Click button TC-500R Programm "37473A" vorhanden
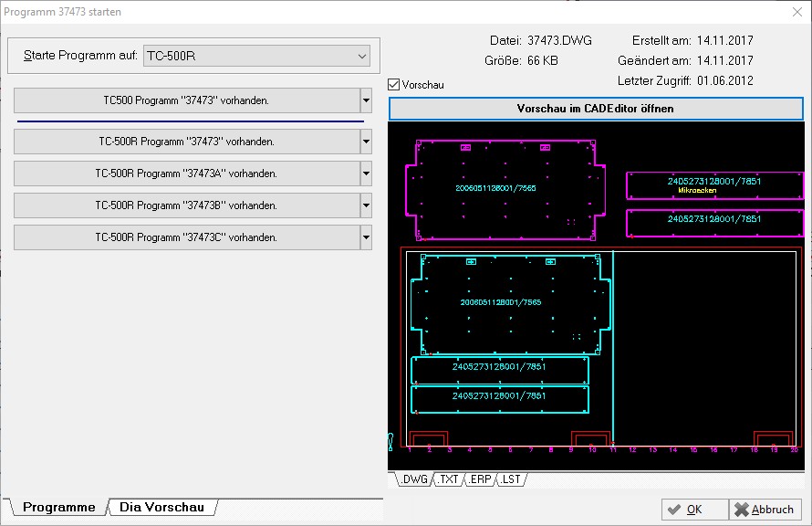The height and width of the screenshot is (526, 812). click(x=187, y=174)
